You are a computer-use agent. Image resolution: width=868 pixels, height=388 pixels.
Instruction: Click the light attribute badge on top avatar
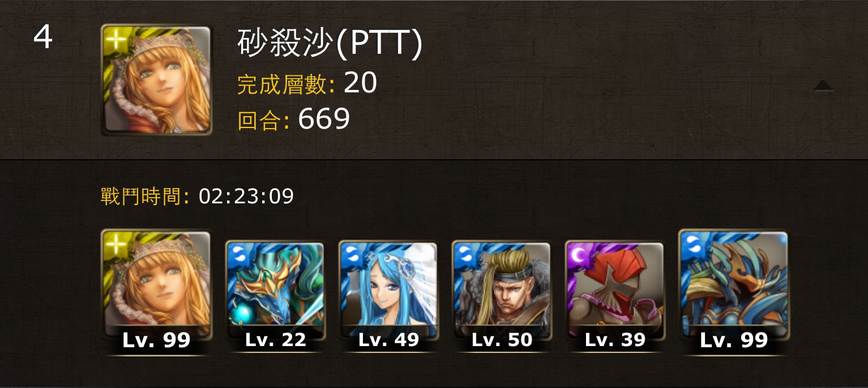tap(115, 40)
